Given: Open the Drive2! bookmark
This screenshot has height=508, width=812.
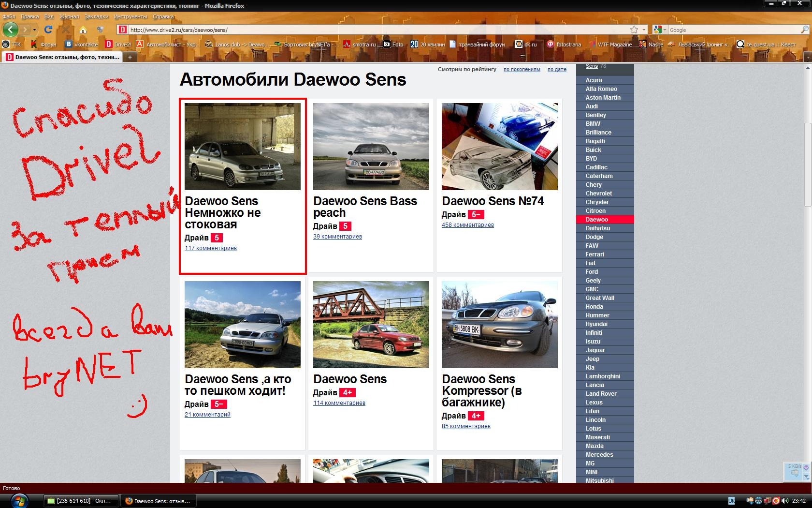Looking at the screenshot, I should point(118,45).
